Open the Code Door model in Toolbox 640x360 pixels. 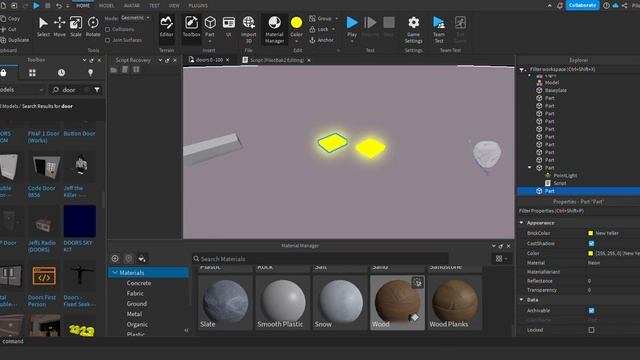click(x=43, y=176)
